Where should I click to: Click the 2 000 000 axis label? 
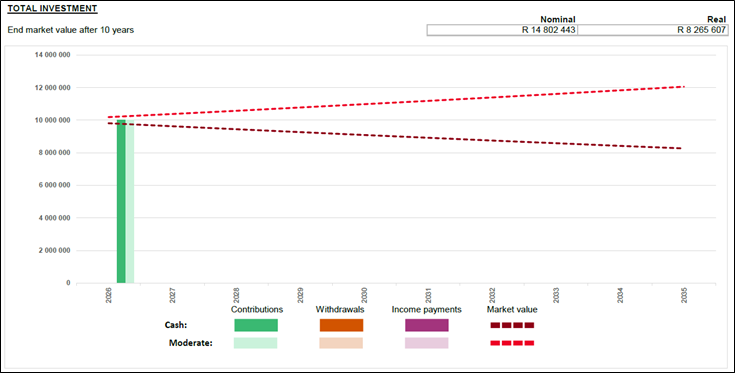tap(54, 250)
